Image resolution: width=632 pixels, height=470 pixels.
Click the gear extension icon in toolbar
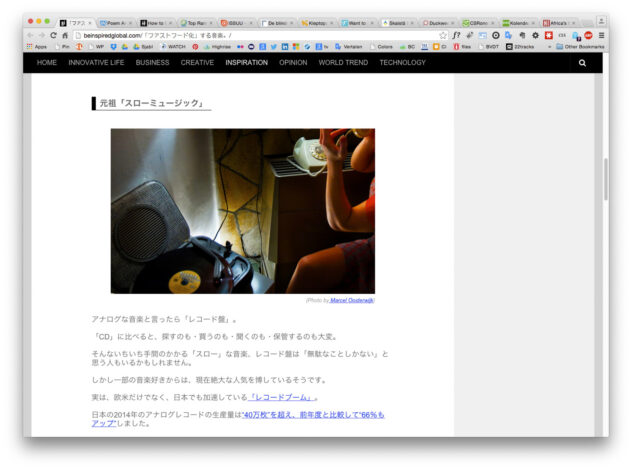point(535,35)
